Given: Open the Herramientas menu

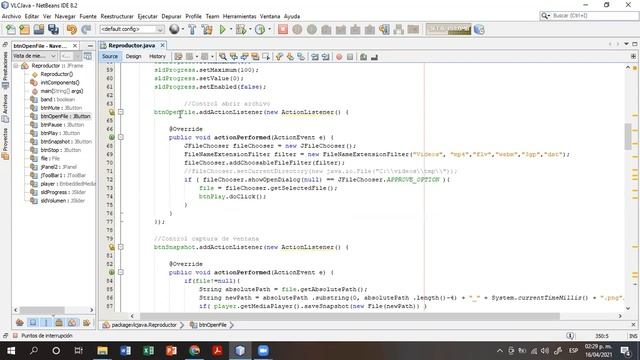Looking at the screenshot, I should 239,16.
